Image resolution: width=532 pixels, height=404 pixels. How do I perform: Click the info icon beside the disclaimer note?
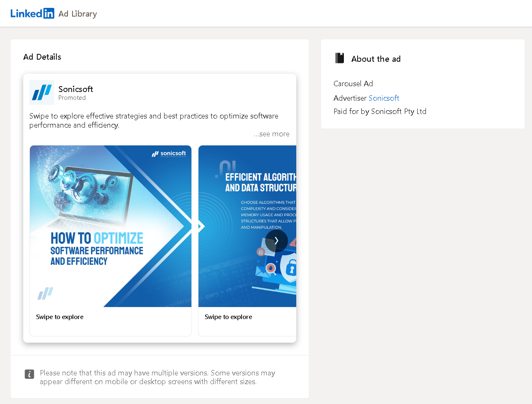click(x=29, y=374)
